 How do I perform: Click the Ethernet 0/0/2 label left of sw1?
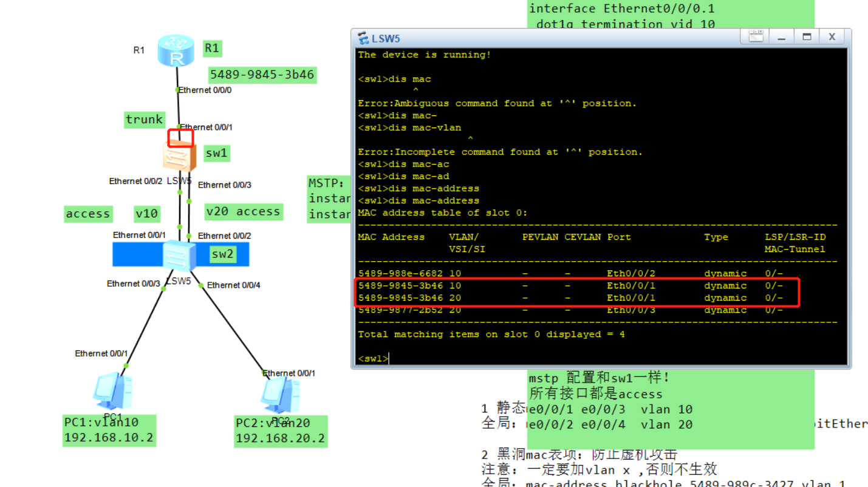pyautogui.click(x=136, y=181)
